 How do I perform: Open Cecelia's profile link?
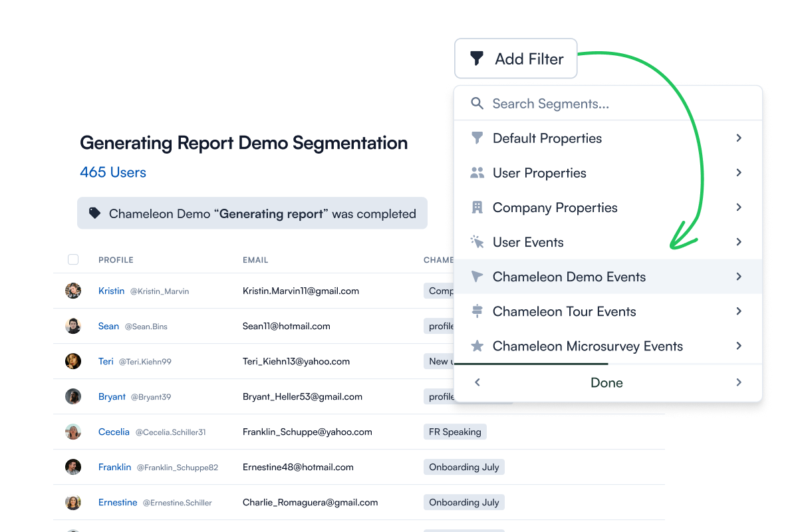click(x=114, y=432)
